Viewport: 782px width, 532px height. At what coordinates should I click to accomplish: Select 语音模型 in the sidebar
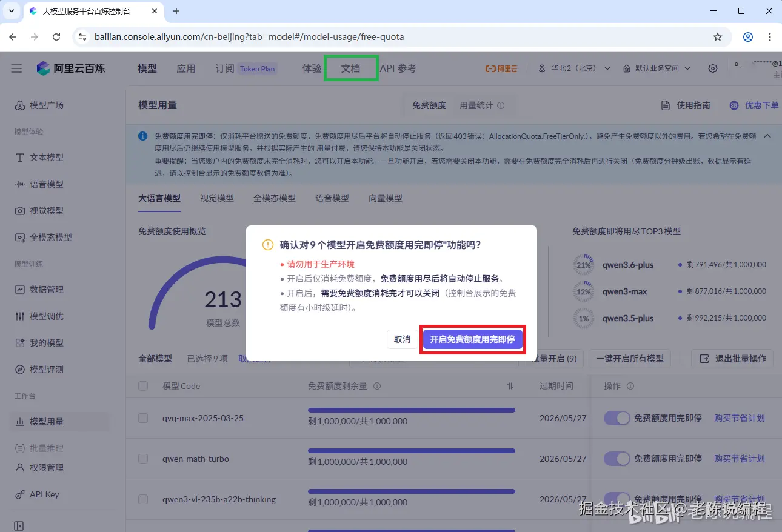(39, 184)
